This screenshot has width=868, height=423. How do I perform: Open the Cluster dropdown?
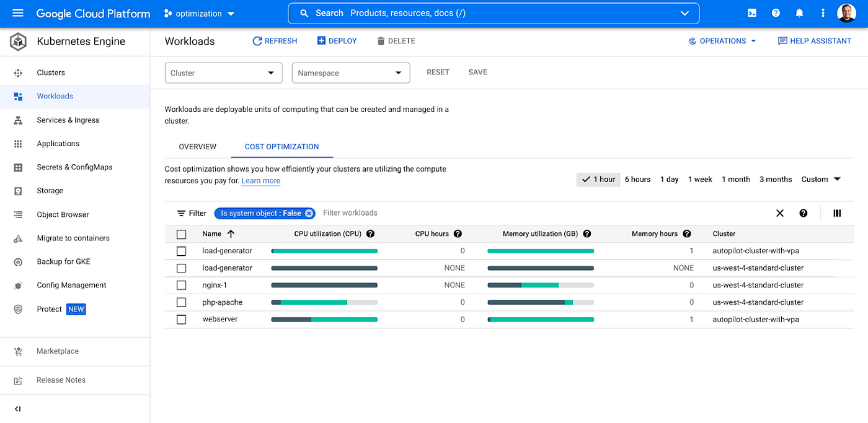coord(223,73)
